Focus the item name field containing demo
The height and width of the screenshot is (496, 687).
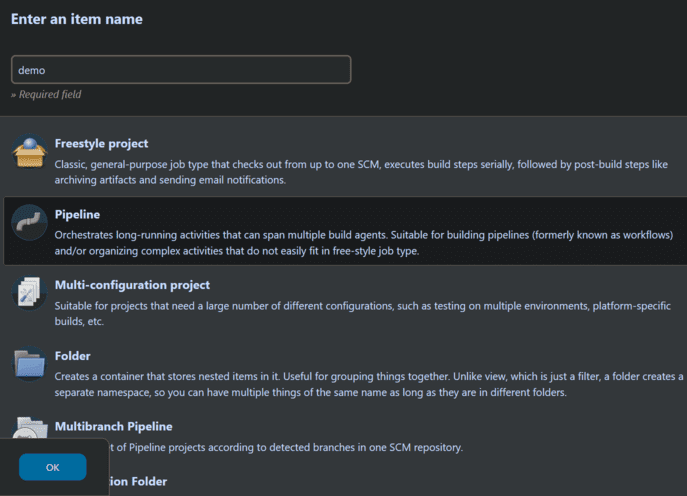coord(181,70)
